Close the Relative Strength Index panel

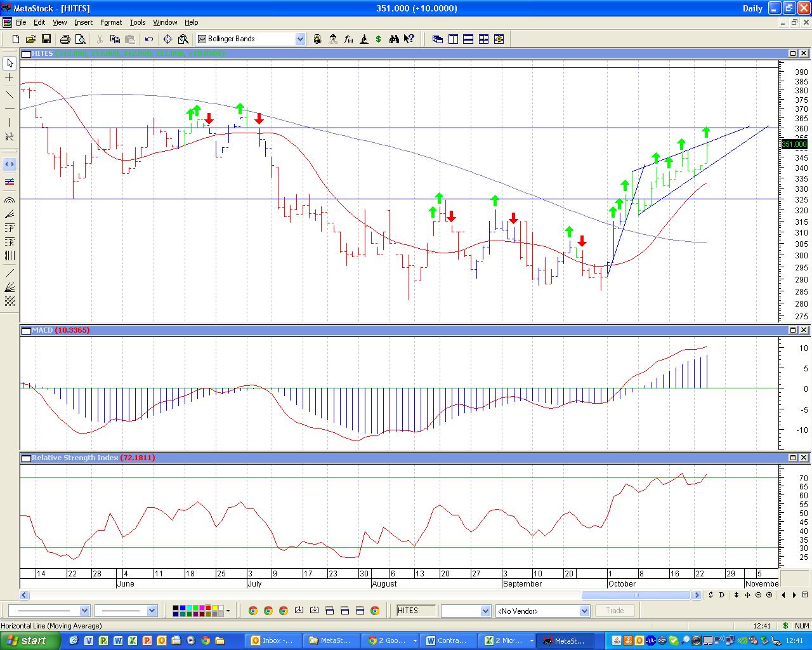click(x=804, y=458)
